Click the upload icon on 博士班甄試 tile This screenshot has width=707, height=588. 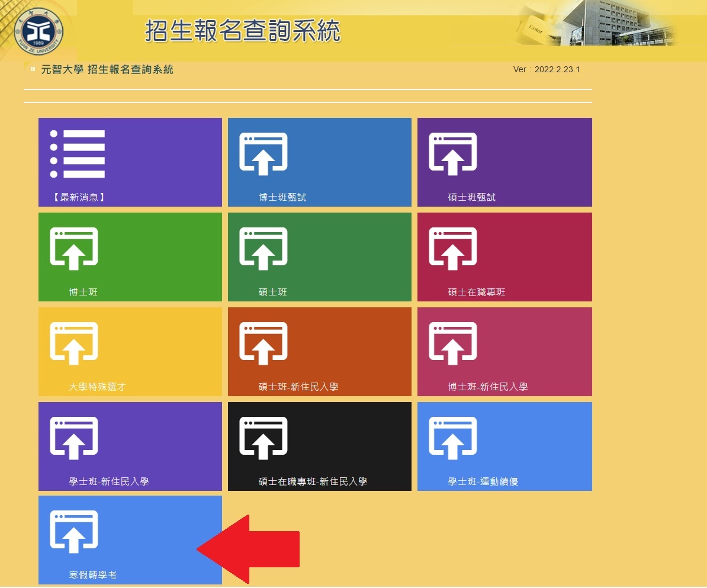click(x=263, y=153)
